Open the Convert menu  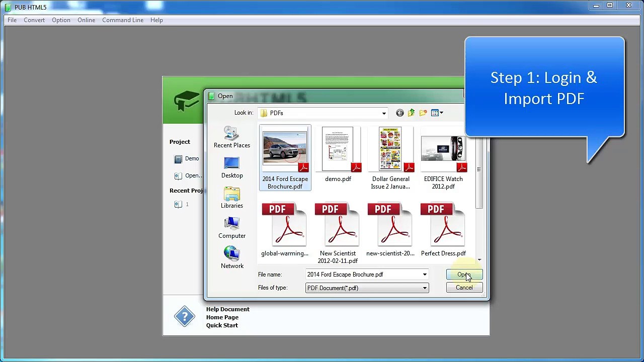coord(34,20)
